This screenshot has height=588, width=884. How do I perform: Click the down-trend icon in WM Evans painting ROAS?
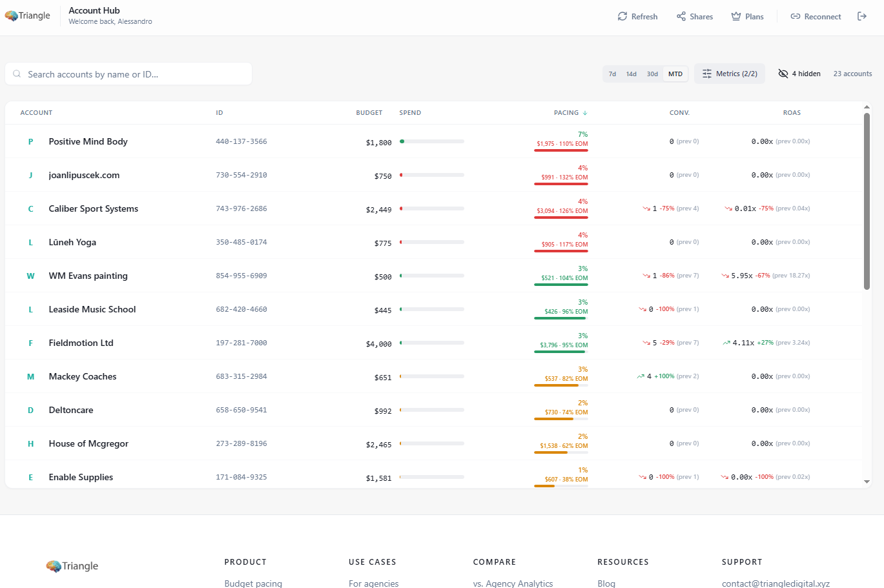coord(725,276)
